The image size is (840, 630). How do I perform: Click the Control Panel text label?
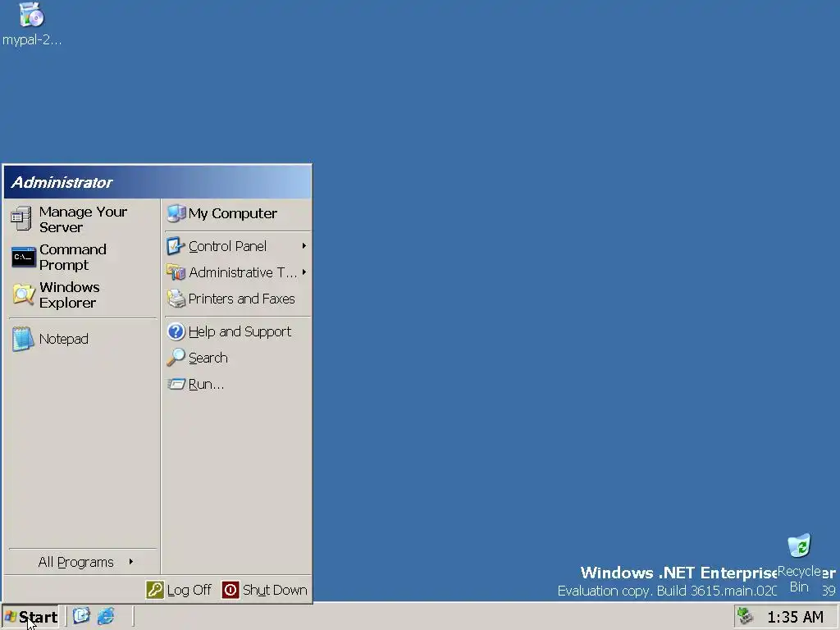pyautogui.click(x=228, y=246)
